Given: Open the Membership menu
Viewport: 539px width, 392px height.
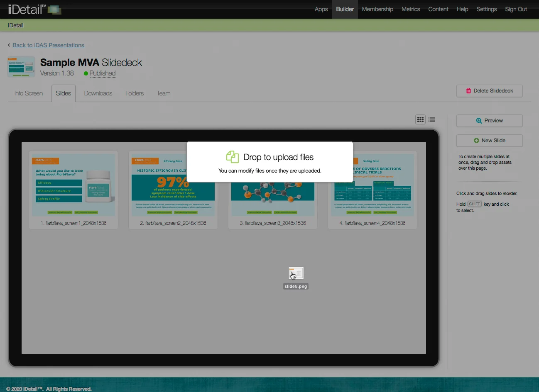Looking at the screenshot, I should coord(377,9).
